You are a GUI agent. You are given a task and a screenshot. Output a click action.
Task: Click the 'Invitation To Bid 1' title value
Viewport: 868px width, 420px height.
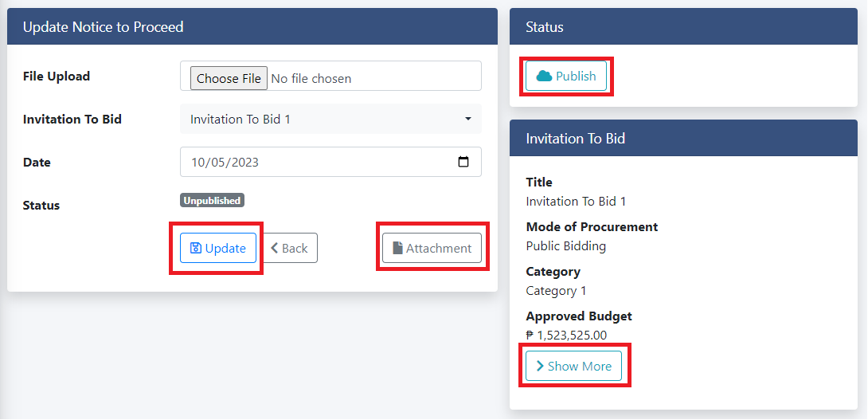pos(576,201)
